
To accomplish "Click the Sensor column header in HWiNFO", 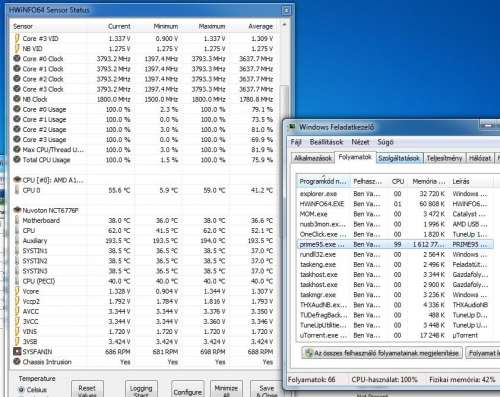I will click(x=23, y=26).
